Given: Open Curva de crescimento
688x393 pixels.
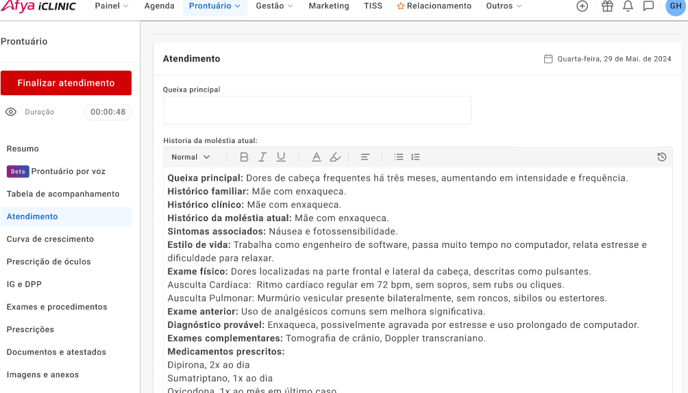Looking at the screenshot, I should pyautogui.click(x=50, y=239).
